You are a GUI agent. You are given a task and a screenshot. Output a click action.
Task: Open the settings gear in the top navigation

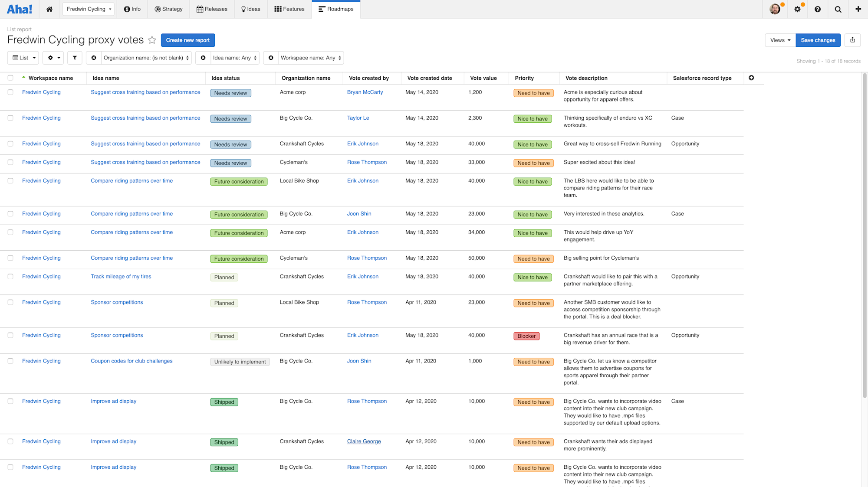[798, 9]
